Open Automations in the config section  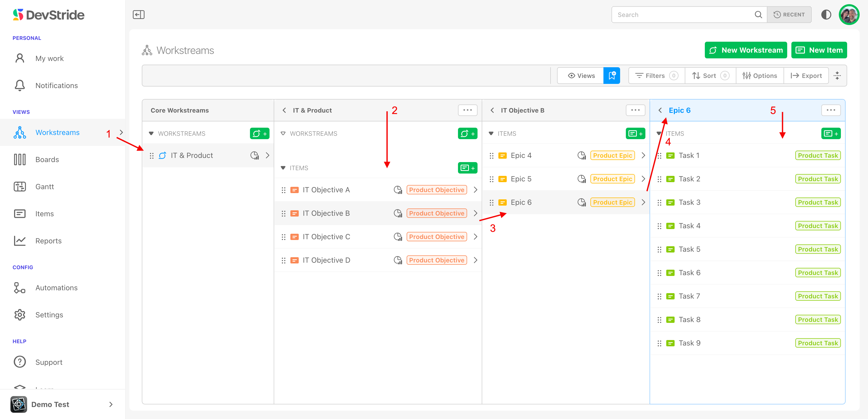[x=56, y=288]
